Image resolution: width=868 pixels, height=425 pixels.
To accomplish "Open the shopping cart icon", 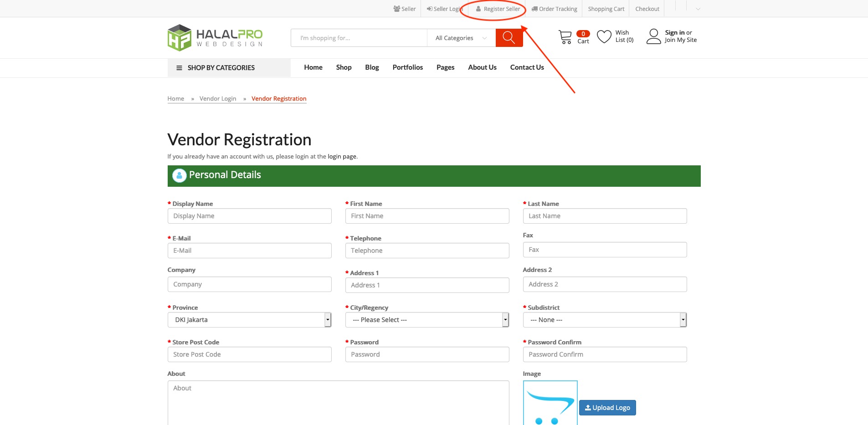I will [x=565, y=37].
